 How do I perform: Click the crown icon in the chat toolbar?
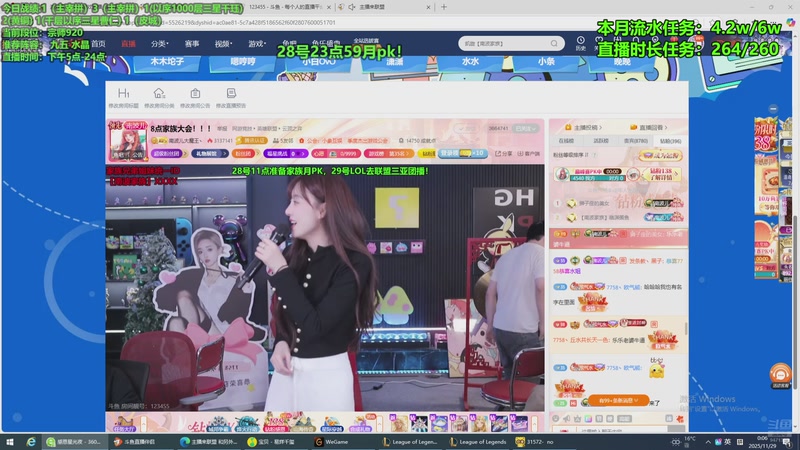[577, 418]
